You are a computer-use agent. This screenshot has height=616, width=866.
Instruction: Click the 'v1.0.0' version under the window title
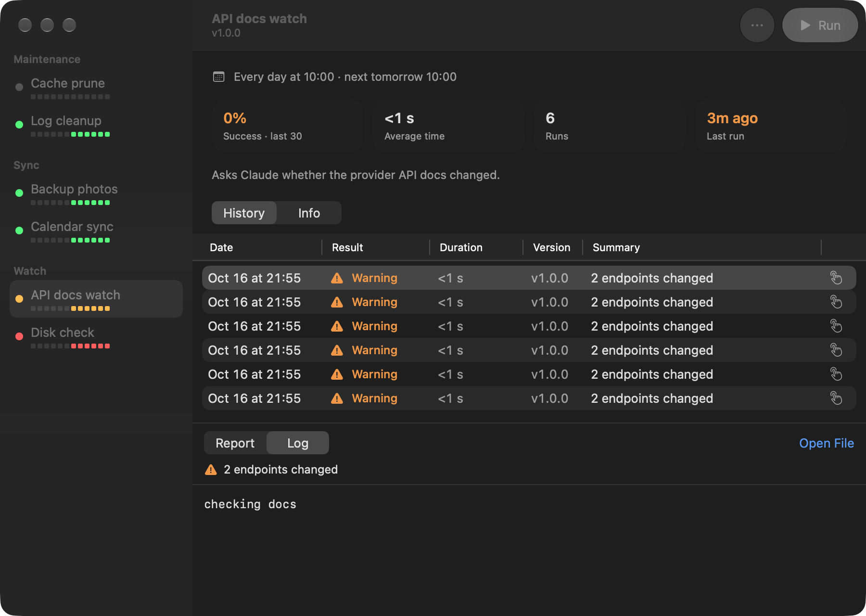[226, 33]
